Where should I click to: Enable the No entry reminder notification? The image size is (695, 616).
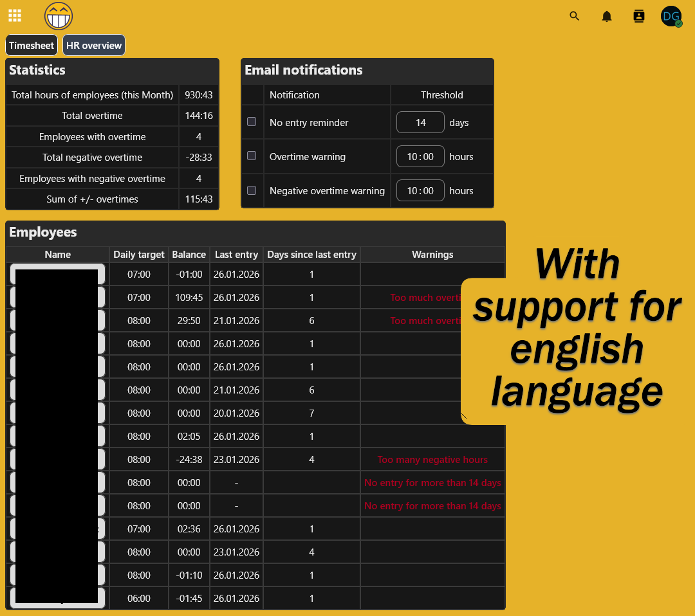pyautogui.click(x=252, y=122)
